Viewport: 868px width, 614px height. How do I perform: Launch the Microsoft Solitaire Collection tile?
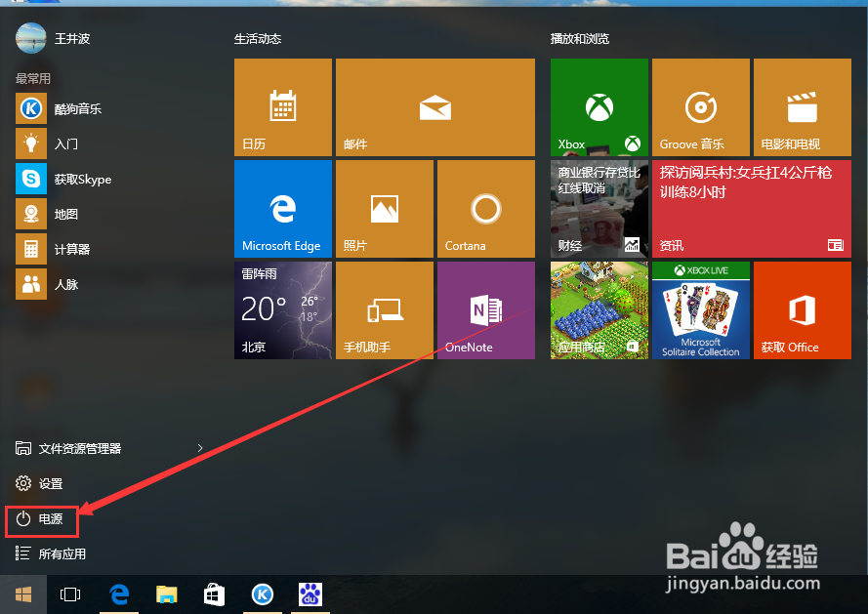point(701,310)
